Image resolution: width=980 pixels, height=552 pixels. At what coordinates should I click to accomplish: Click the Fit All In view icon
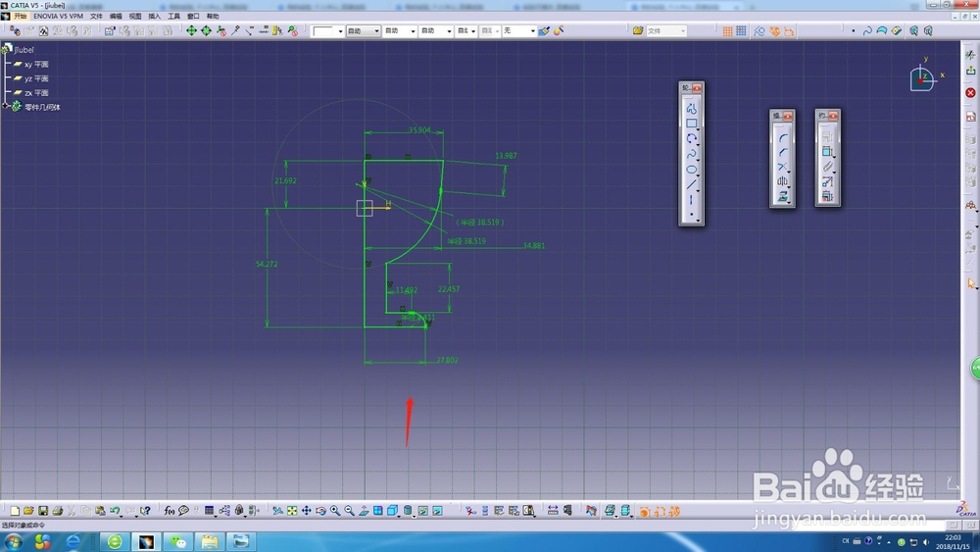click(x=292, y=511)
